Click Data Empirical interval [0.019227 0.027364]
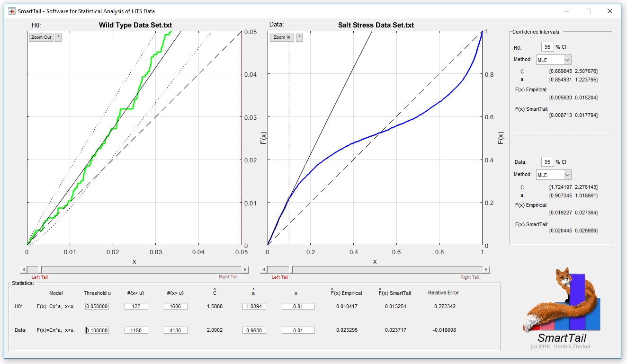The image size is (627, 364). 573,213
